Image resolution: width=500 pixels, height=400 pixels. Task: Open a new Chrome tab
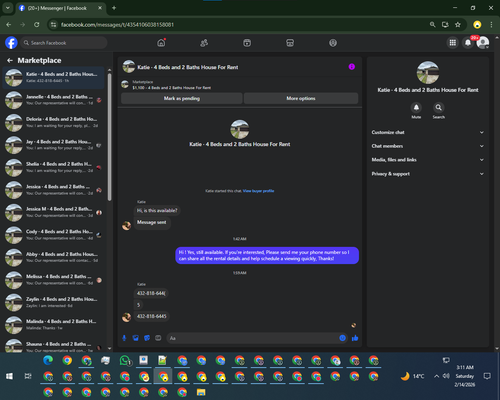(114, 8)
